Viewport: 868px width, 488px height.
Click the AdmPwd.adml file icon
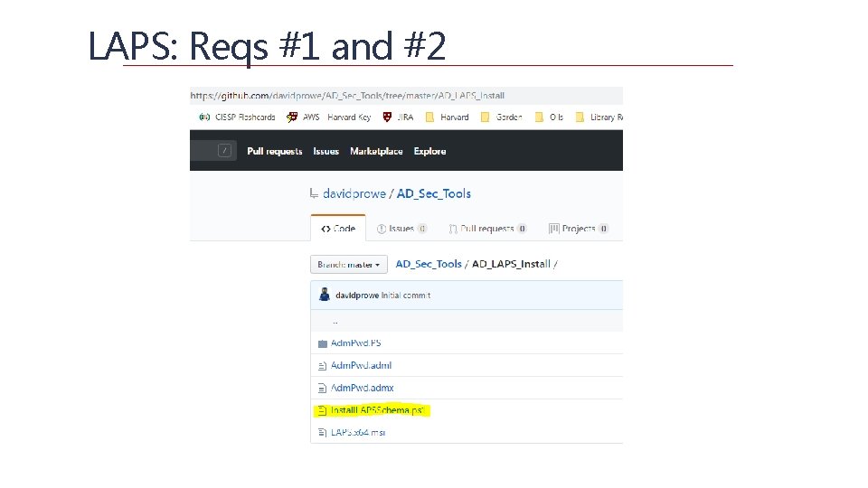[322, 366]
